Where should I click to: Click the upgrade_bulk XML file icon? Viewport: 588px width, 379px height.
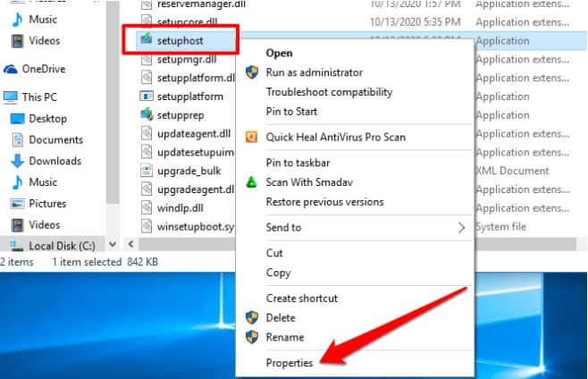click(x=147, y=171)
